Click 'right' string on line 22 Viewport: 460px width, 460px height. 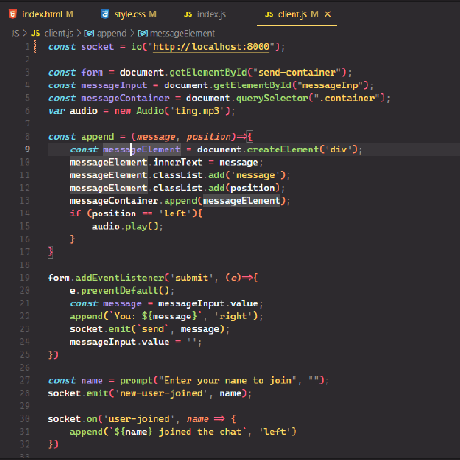[x=236, y=316]
